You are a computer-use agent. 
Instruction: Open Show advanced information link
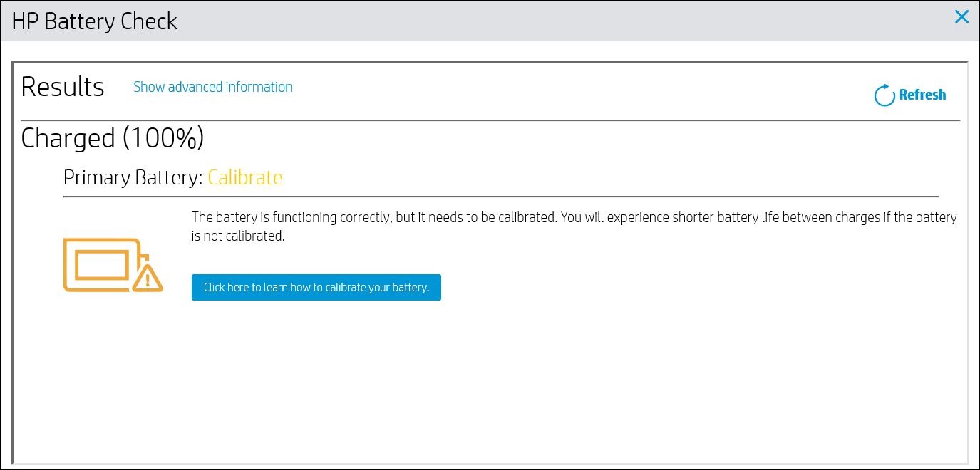pos(213,87)
